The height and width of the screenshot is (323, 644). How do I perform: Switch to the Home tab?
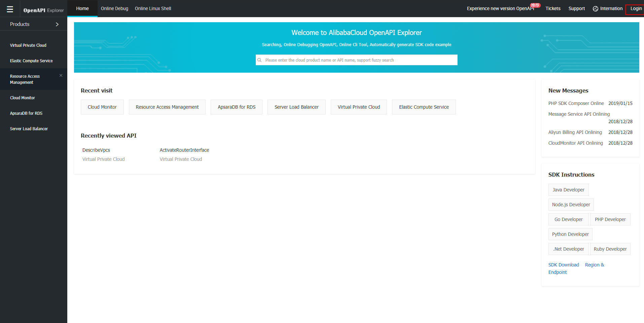(82, 8)
